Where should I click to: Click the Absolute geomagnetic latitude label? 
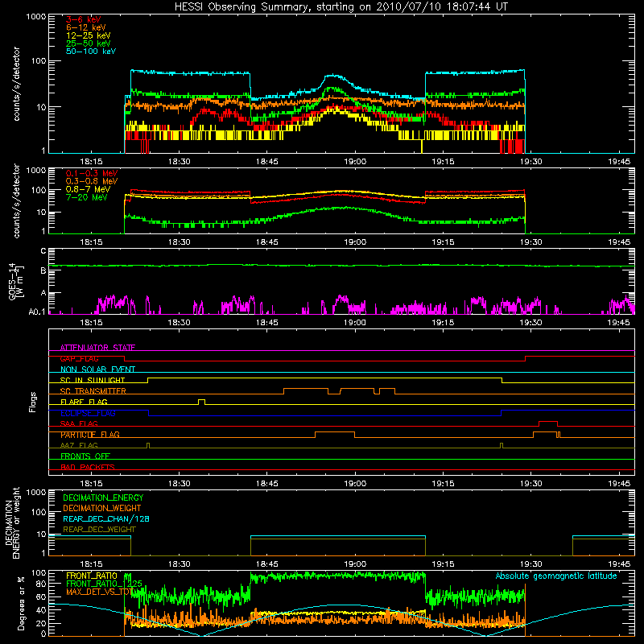(556, 576)
